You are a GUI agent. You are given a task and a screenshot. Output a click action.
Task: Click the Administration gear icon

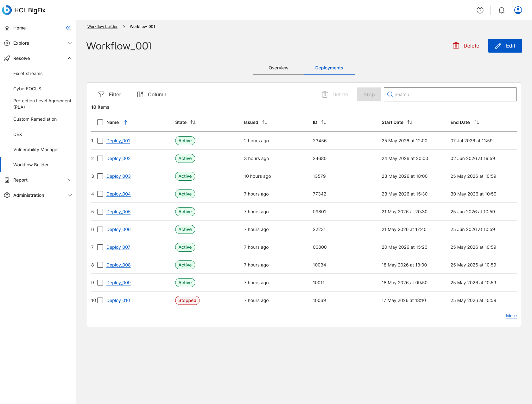7,195
